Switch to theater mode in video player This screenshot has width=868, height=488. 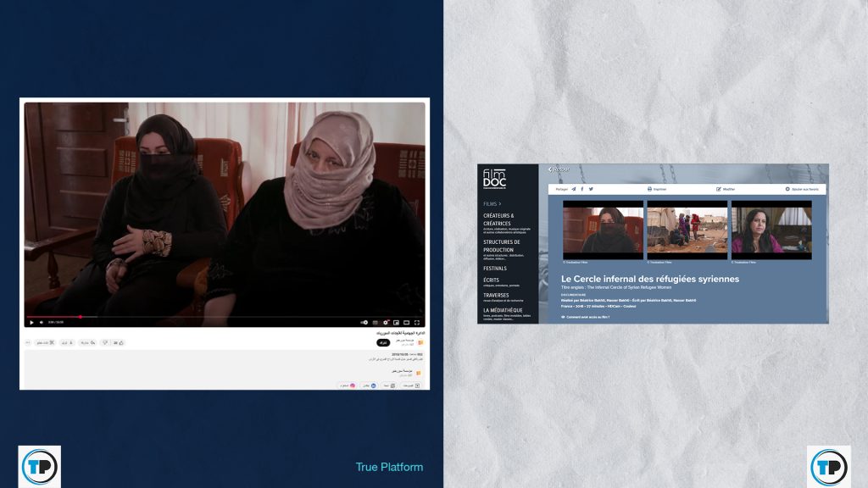(406, 323)
